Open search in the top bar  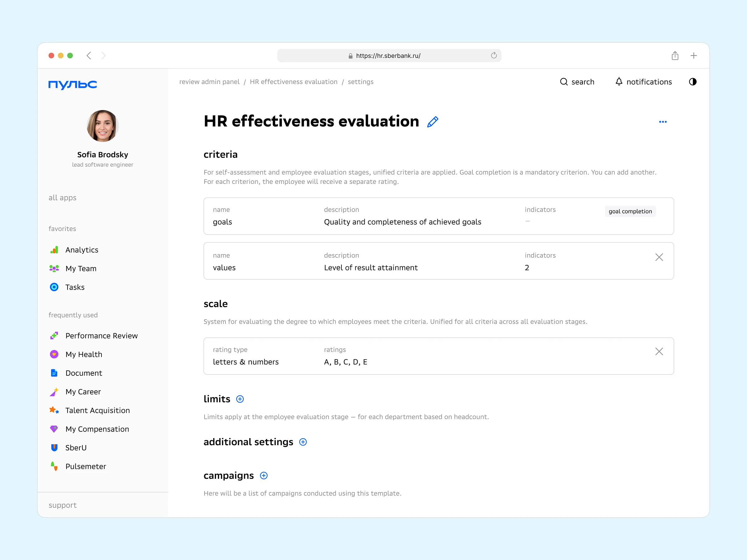[577, 82]
